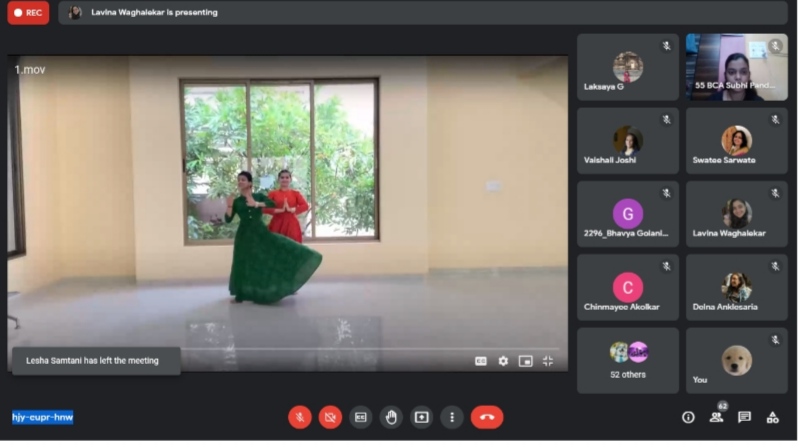Exit fullscreen on the presented video
This screenshot has height=448, width=799.
[548, 361]
